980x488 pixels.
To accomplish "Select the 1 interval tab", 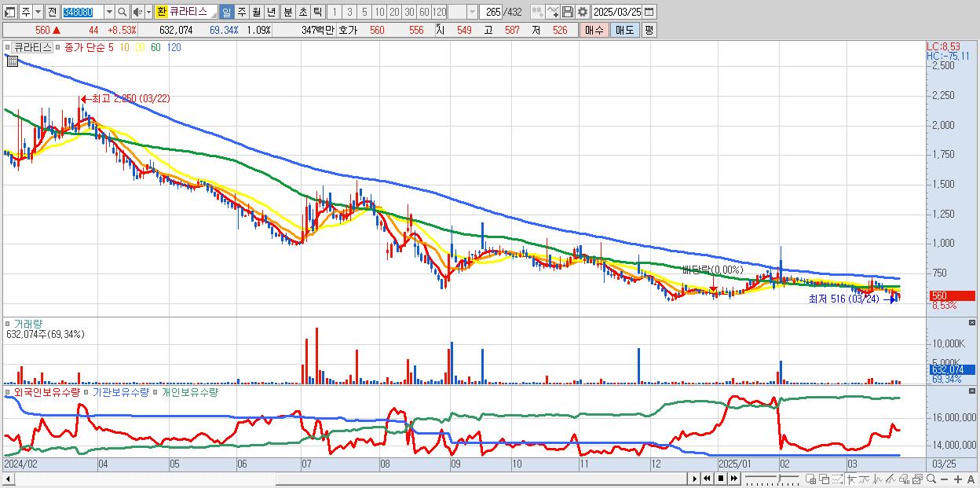I will (x=335, y=12).
